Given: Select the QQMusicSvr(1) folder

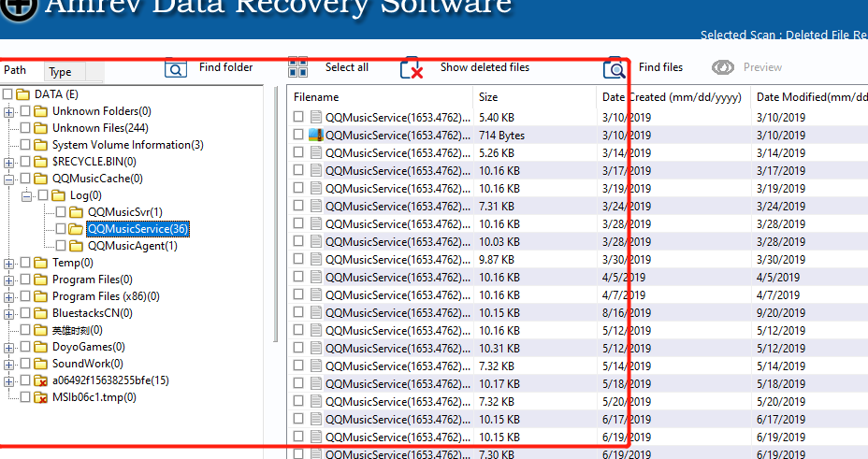Looking at the screenshot, I should click(125, 212).
